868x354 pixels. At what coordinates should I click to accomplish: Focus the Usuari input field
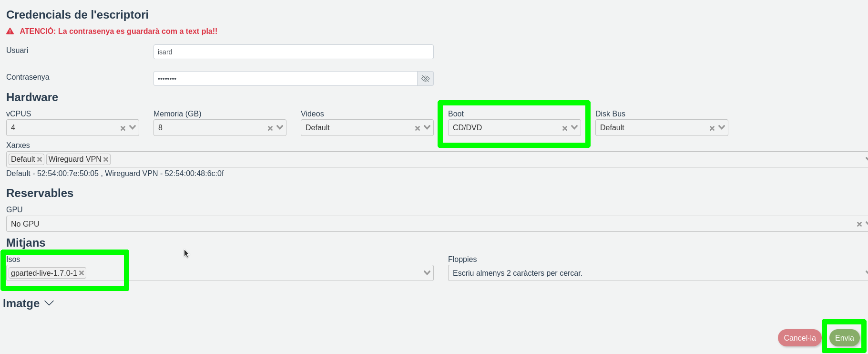click(293, 52)
